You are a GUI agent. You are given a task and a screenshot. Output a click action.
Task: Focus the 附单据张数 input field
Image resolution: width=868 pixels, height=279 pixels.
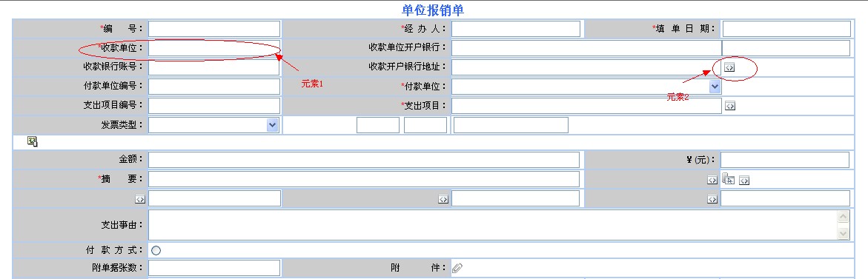click(214, 268)
